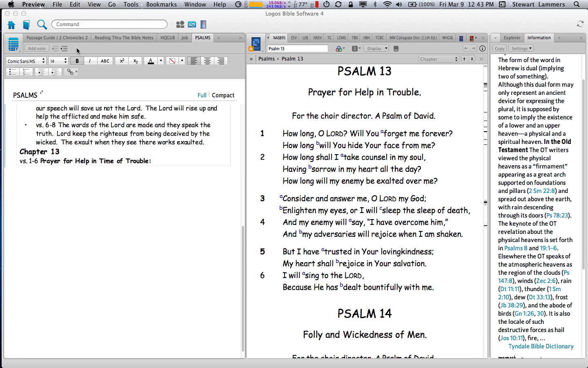
Task: Open the 2 Sm 22:8 reference link
Action: (x=542, y=191)
